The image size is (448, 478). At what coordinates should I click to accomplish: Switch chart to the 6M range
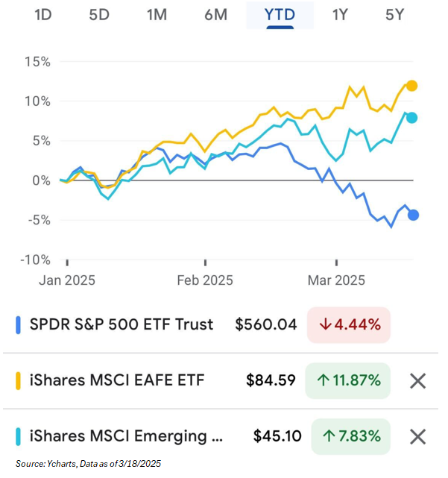215,14
